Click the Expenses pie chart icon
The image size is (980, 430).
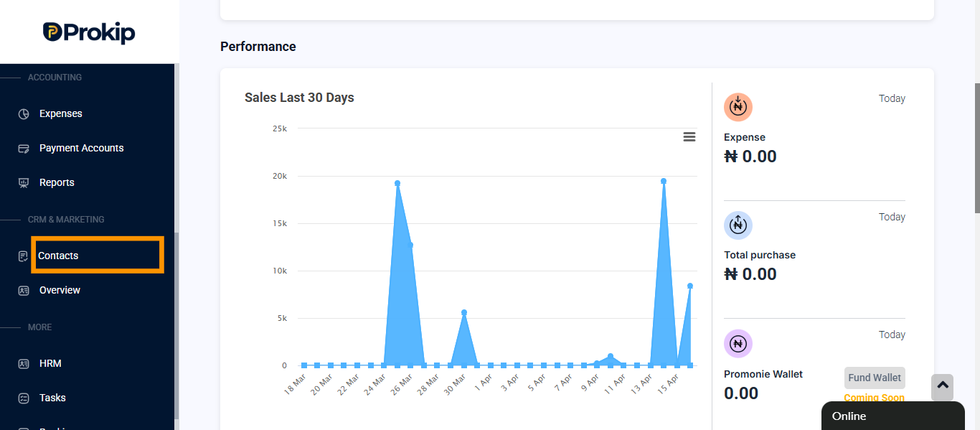click(24, 114)
